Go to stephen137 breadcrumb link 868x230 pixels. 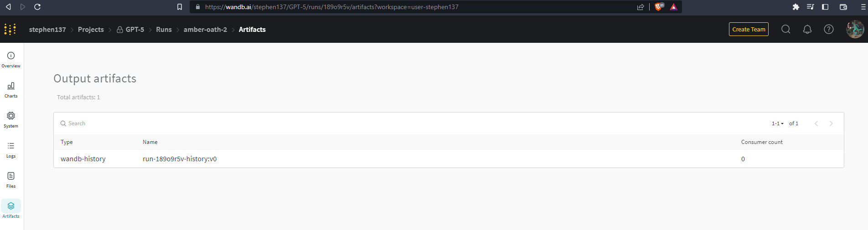pos(47,29)
